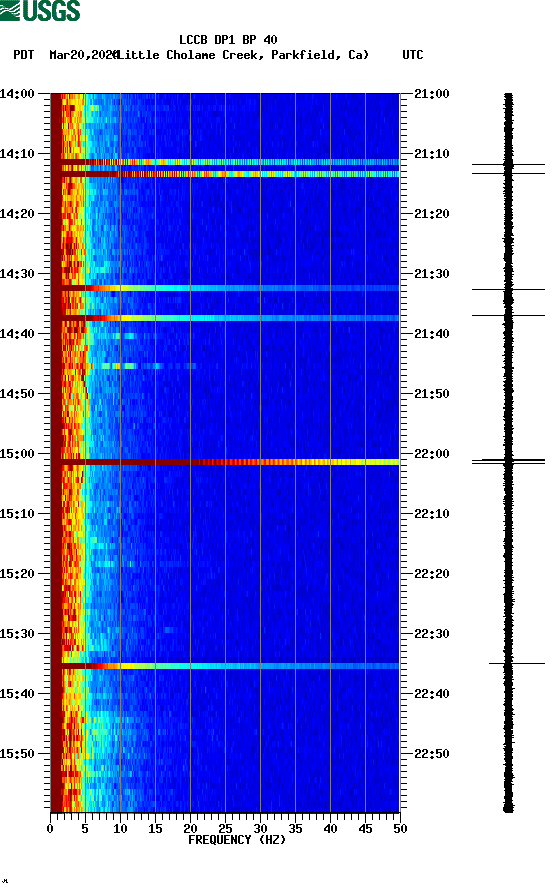Image resolution: width=552 pixels, height=892 pixels.
Task: Click the USGS logo
Action: point(40,10)
